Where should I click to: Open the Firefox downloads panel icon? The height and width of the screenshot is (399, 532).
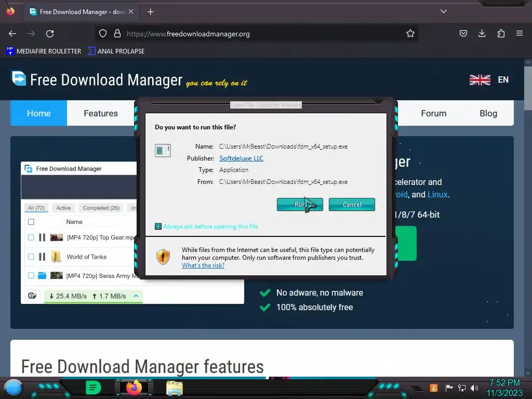coord(482,34)
